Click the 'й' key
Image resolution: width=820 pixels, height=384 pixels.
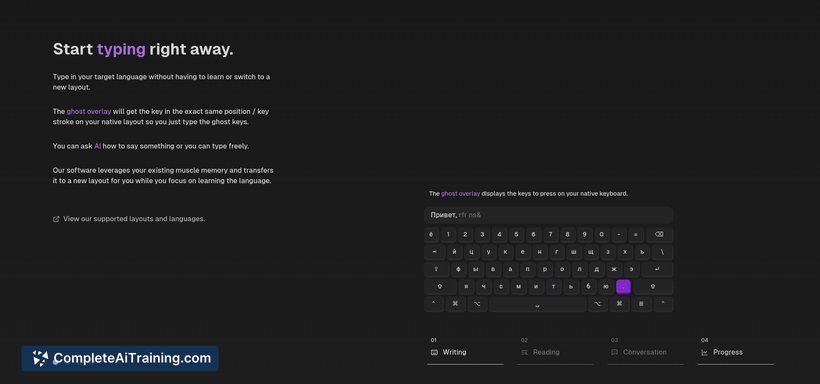(454, 252)
